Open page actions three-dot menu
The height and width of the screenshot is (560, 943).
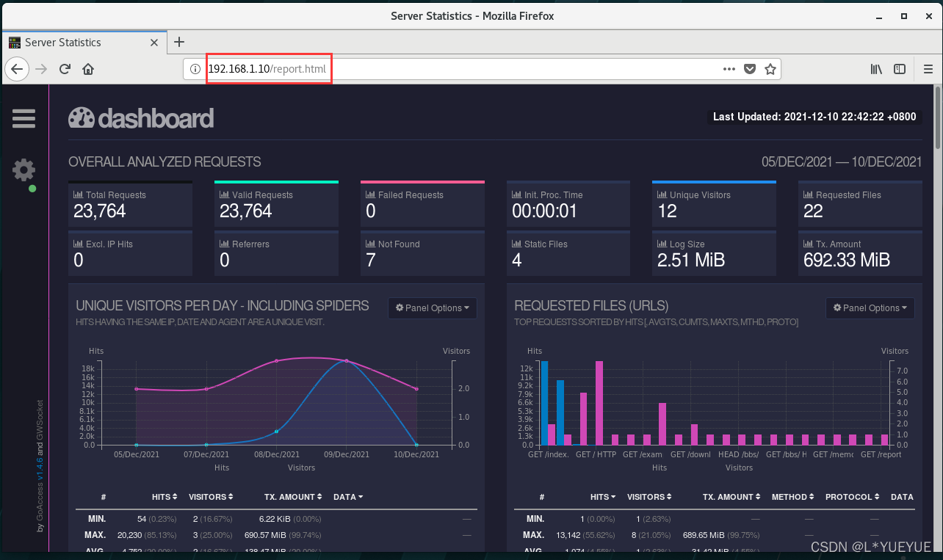click(x=729, y=69)
